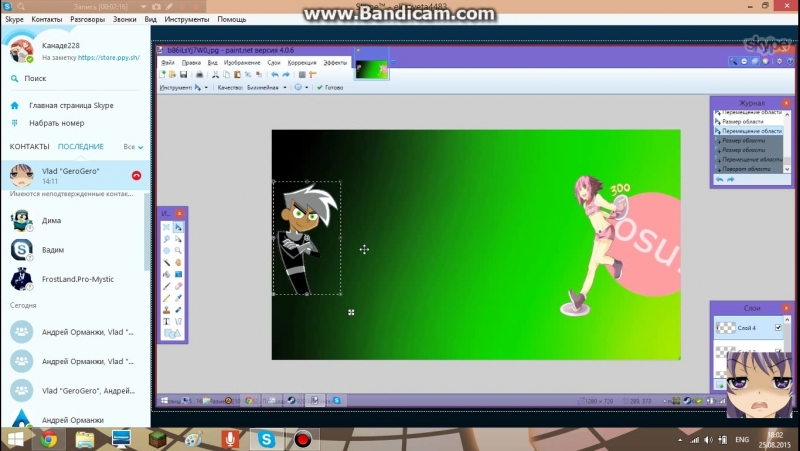Screen dimensions: 800x451
Task: Click the Поиск search field in Skype
Action: pos(76,79)
